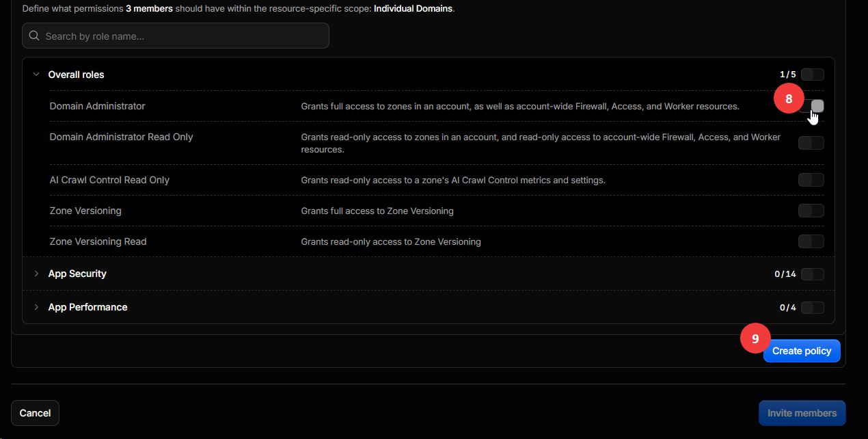868x439 pixels.
Task: Click the App Security heading text
Action: point(77,274)
